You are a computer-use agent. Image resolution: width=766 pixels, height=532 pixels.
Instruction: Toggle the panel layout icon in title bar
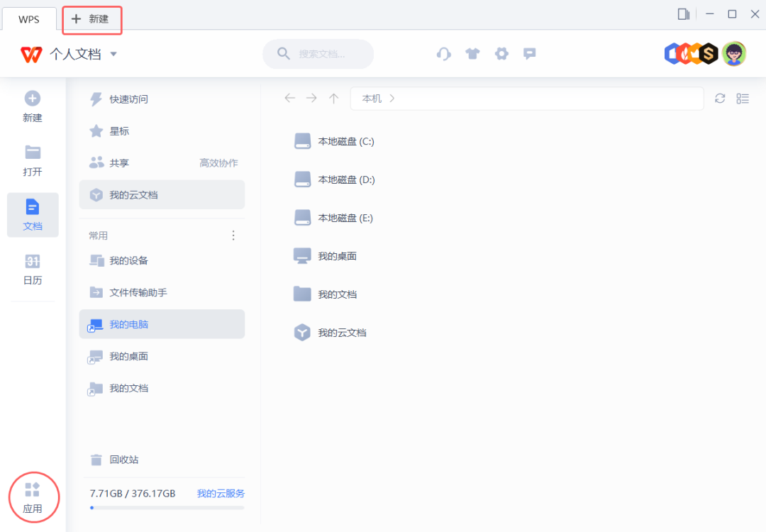click(x=684, y=14)
